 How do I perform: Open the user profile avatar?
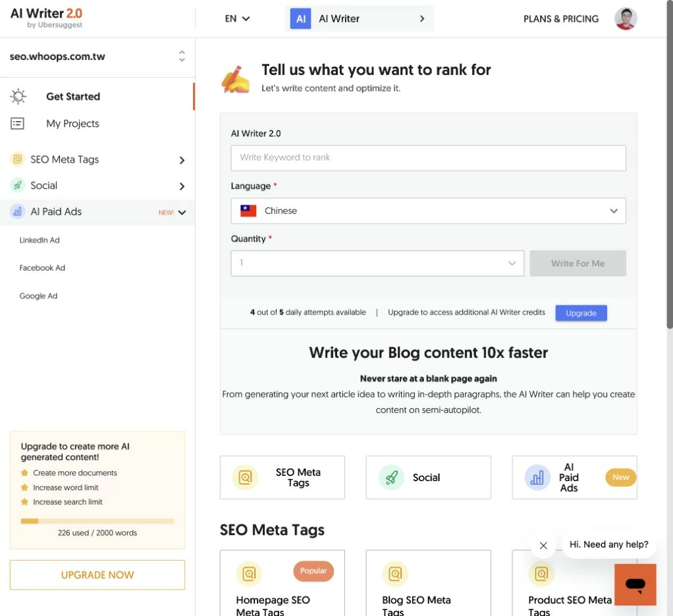(x=626, y=19)
